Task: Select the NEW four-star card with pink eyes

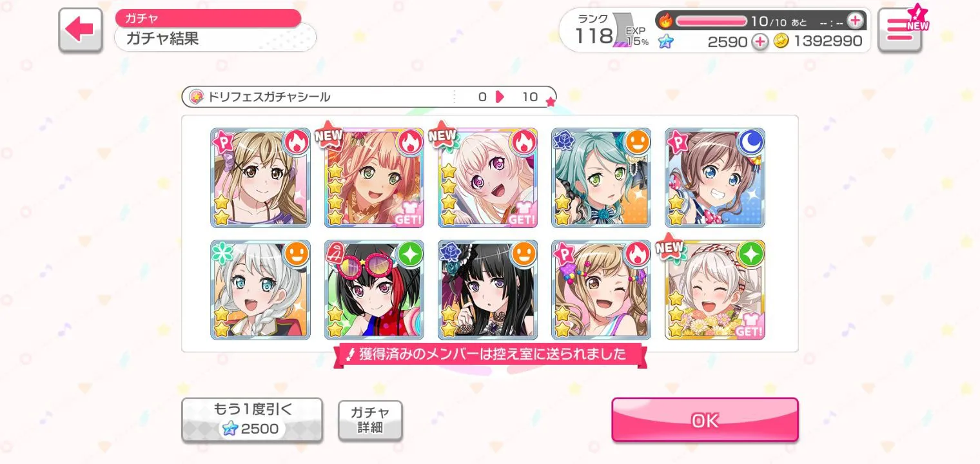Action: coord(487,178)
